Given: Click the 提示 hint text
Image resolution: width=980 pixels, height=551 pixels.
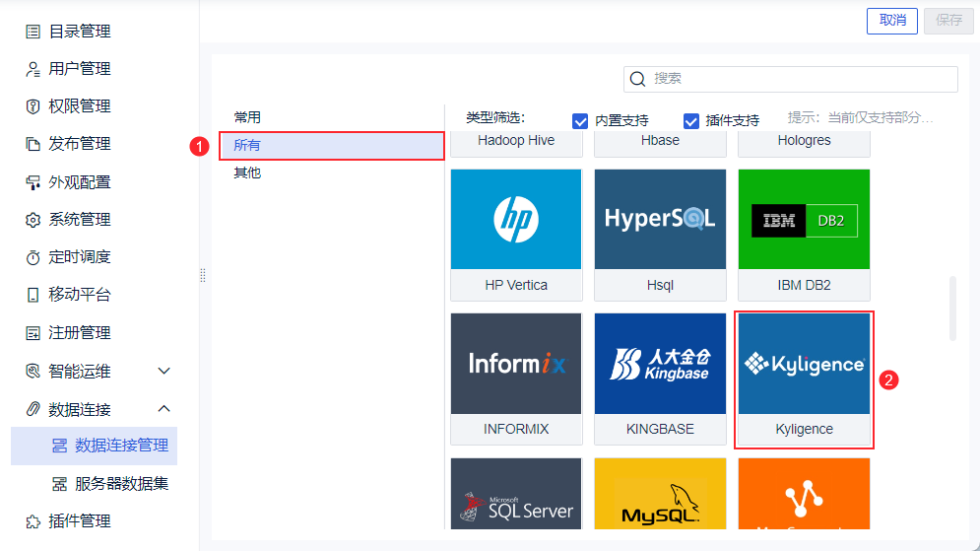Looking at the screenshot, I should click(860, 117).
